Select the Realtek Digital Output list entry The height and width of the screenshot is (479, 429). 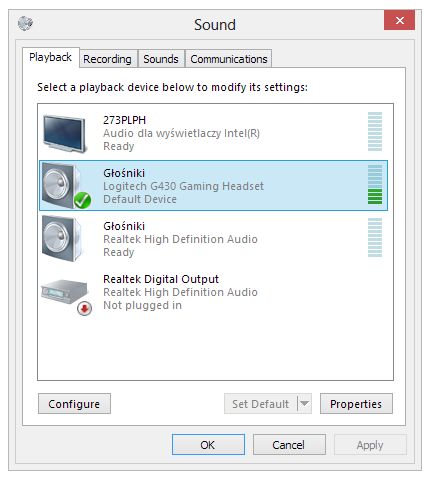tap(213, 292)
